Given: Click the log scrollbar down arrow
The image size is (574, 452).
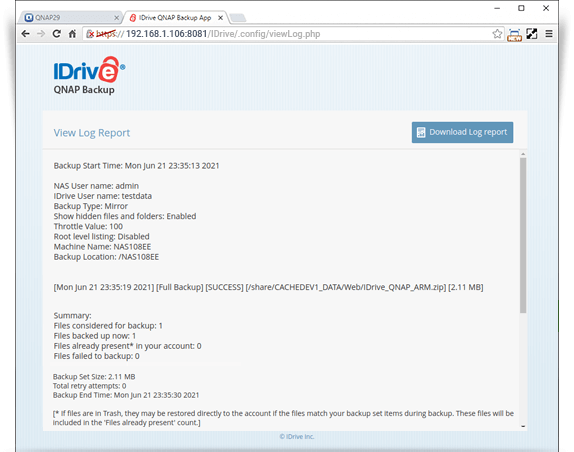Looking at the screenshot, I should tap(523, 426).
